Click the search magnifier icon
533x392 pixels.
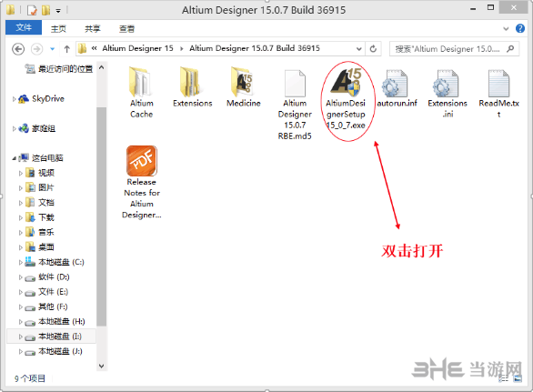510,48
